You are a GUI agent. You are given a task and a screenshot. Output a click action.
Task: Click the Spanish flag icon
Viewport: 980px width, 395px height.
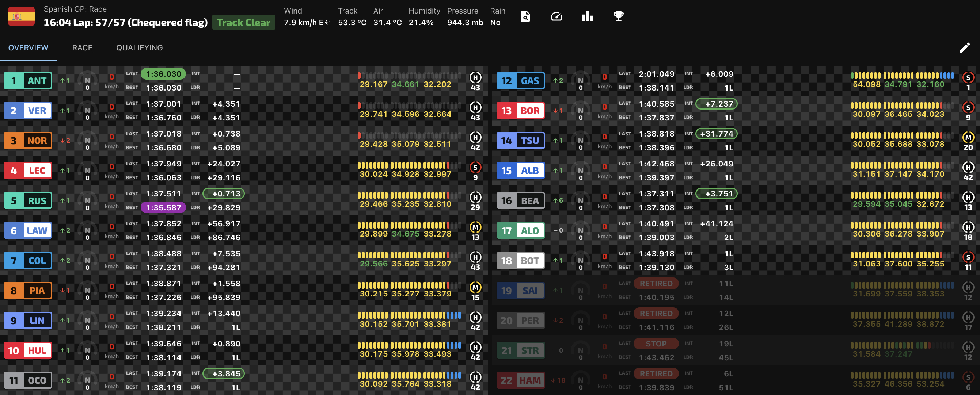[x=21, y=16]
